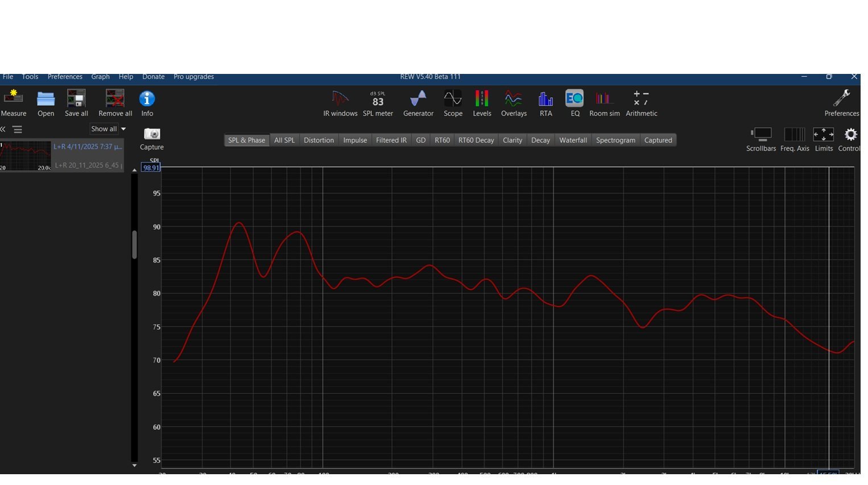Viewport: 868px width, 485px height.
Task: Open the IR windows settings
Action: point(340,102)
